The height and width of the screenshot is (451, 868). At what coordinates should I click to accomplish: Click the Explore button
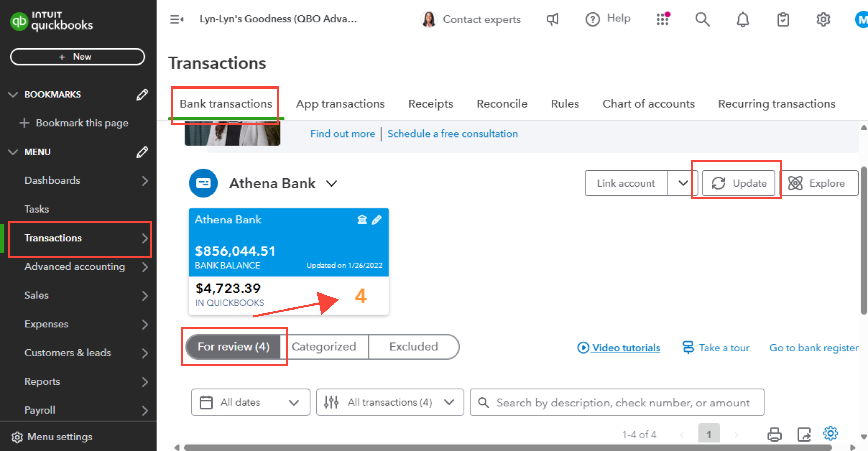pyautogui.click(x=819, y=183)
